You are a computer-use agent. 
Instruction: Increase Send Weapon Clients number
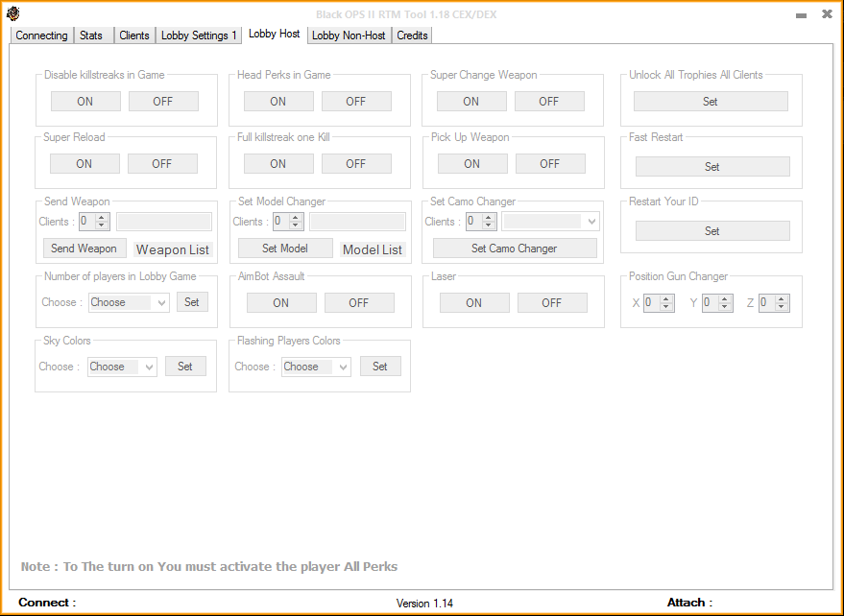click(x=103, y=218)
